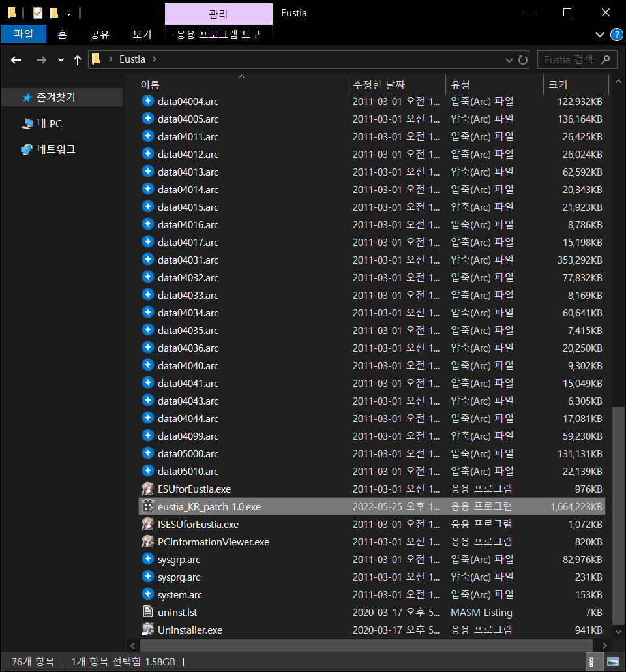Image resolution: width=626 pixels, height=672 pixels.
Task: Click the MASM Listing type cell
Action: (x=481, y=612)
